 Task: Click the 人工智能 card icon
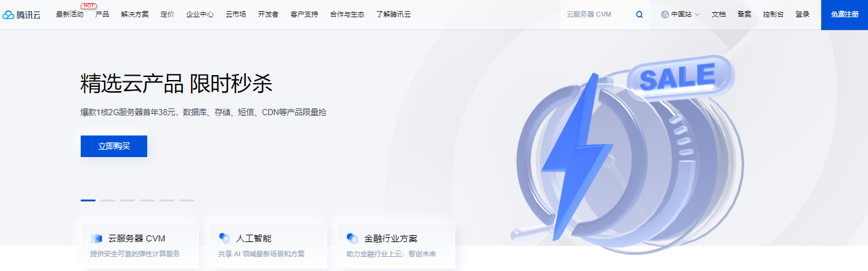tap(224, 238)
